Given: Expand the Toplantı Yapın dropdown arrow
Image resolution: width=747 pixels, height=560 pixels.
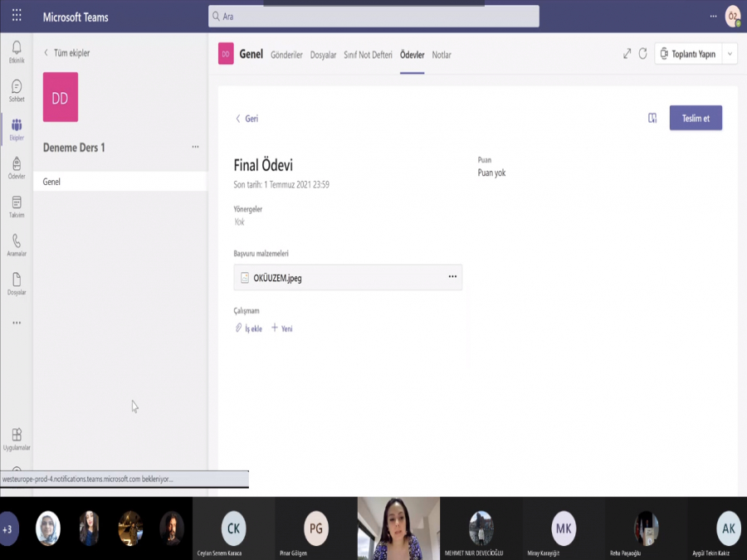Looking at the screenshot, I should coord(730,54).
